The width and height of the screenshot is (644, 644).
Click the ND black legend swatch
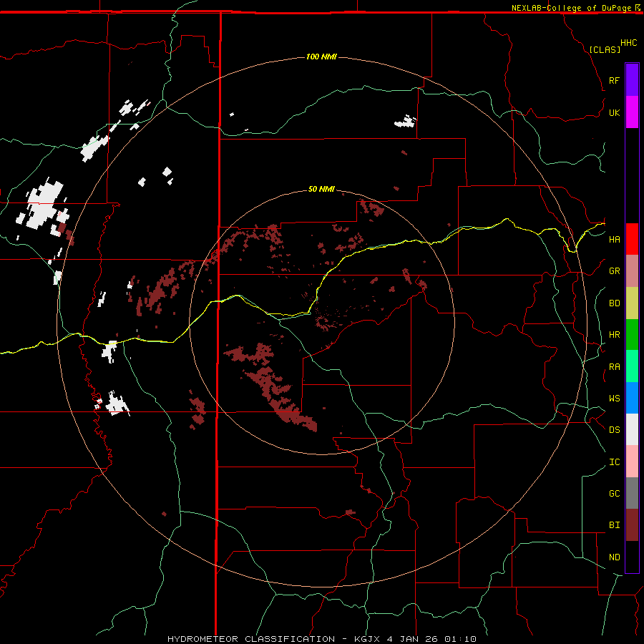(632, 557)
